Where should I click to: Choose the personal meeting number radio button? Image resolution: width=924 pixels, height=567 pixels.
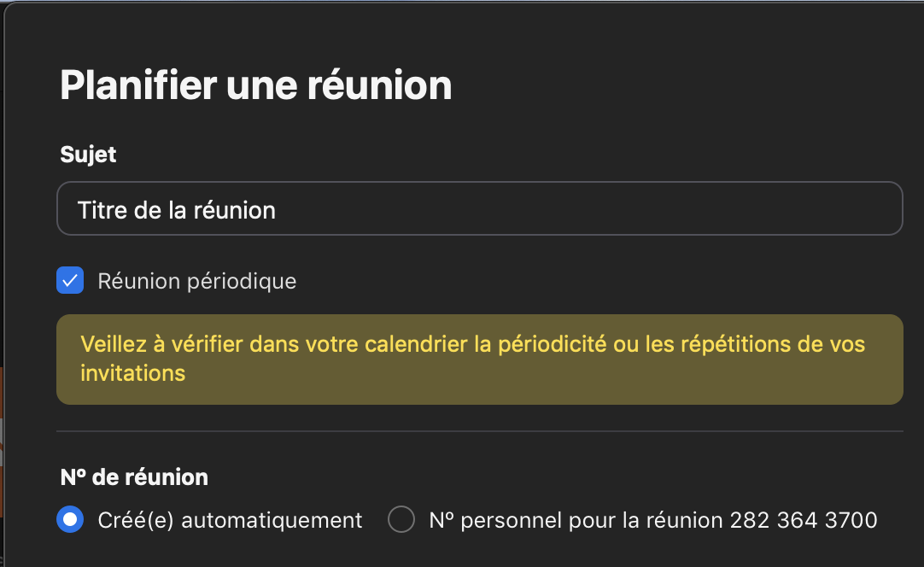click(x=401, y=519)
